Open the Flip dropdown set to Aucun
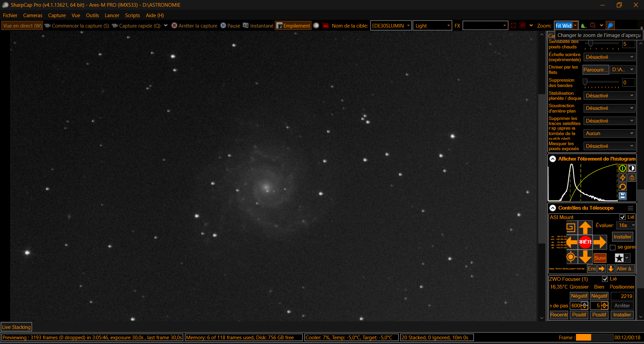The height and width of the screenshot is (344, 644). click(609, 133)
